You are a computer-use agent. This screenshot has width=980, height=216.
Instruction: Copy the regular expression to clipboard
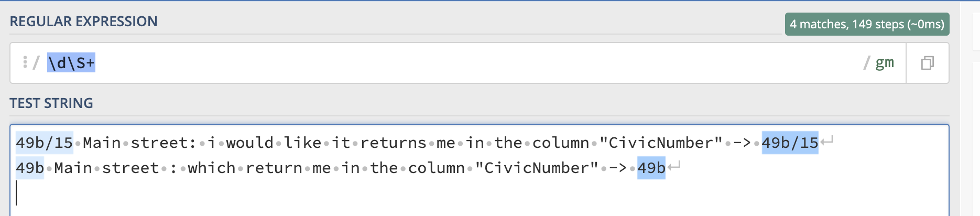(927, 63)
